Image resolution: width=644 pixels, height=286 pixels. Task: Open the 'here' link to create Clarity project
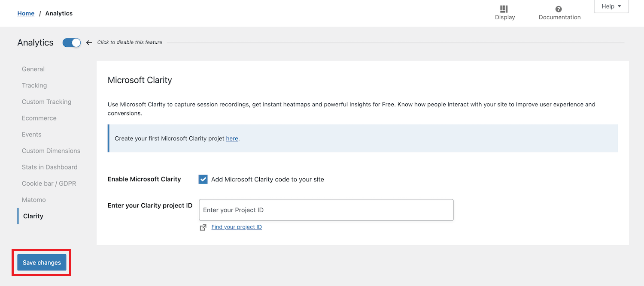(232, 138)
